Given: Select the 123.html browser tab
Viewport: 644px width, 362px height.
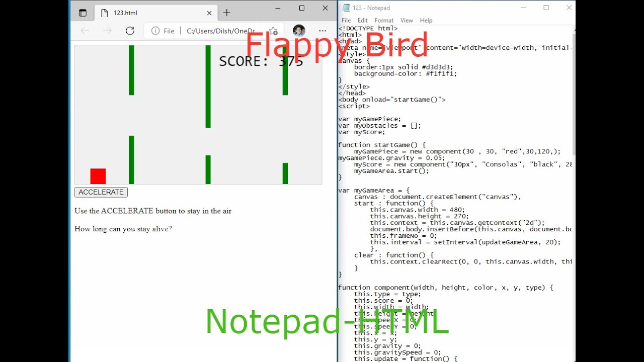Looking at the screenshot, I should click(156, 13).
